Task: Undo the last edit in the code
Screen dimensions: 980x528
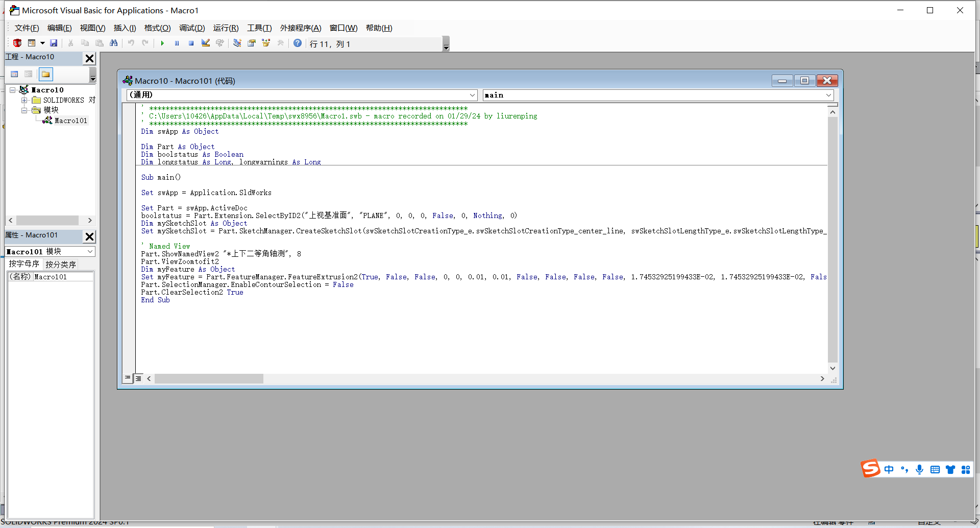Action: pyautogui.click(x=131, y=43)
